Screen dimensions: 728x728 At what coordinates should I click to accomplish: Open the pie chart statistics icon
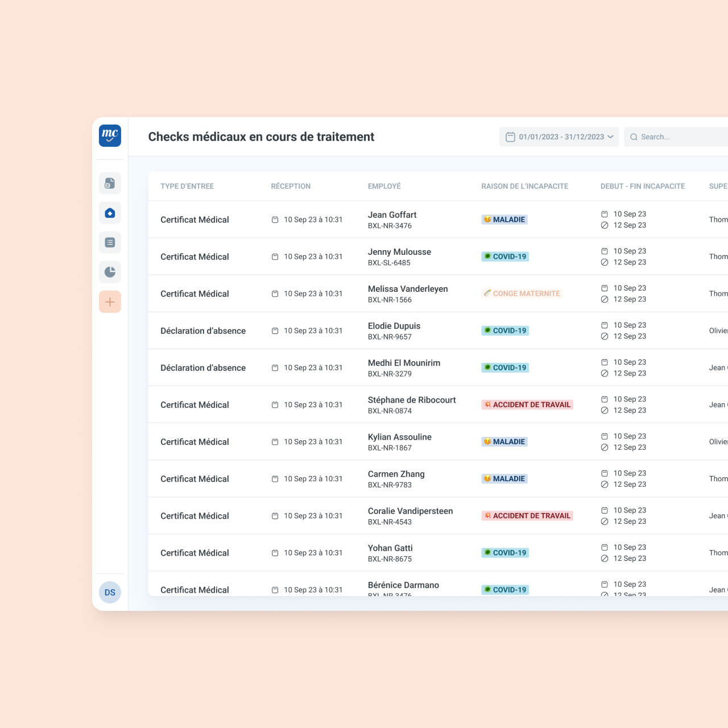click(110, 272)
